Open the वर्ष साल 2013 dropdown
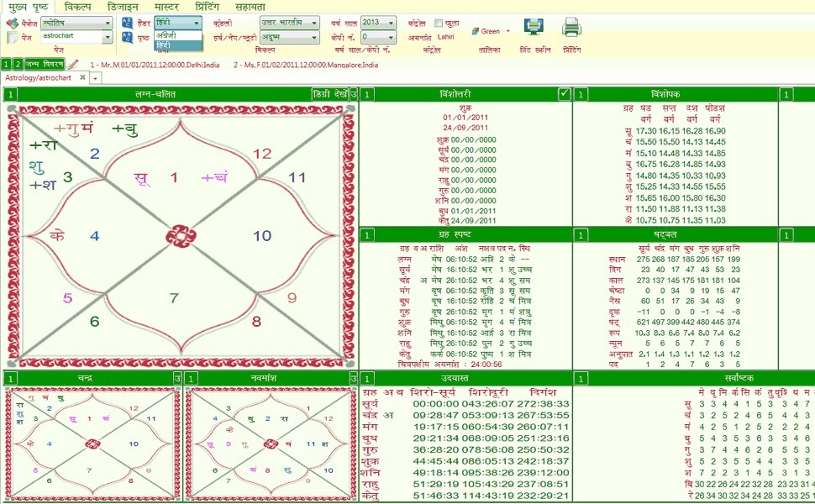Image resolution: width=815 pixels, height=504 pixels. click(x=378, y=23)
